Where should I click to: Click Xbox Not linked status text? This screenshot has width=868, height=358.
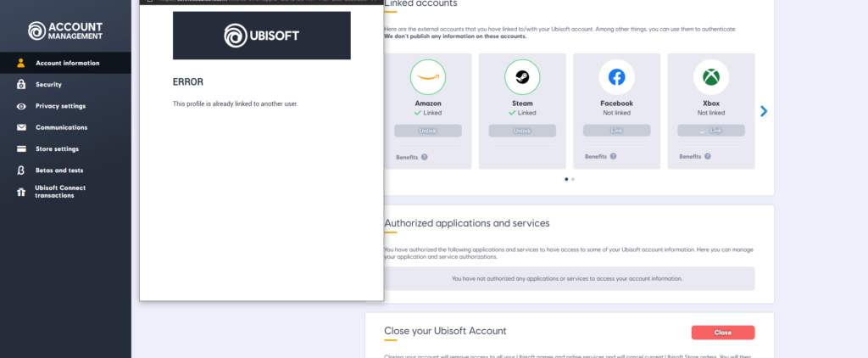point(711,113)
